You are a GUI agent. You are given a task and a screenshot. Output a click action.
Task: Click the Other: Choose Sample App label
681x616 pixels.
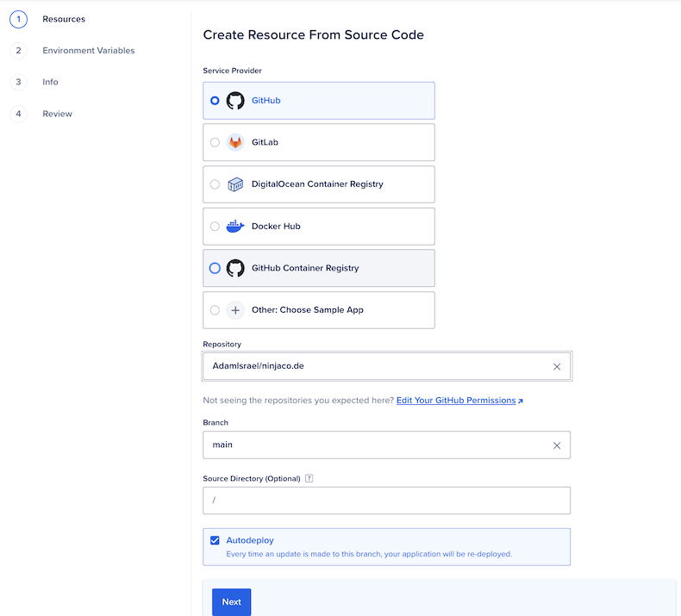308,310
